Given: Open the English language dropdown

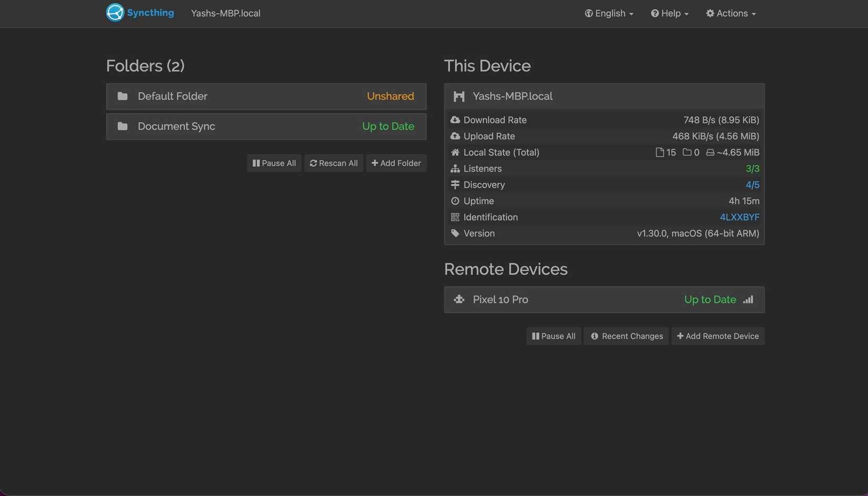Looking at the screenshot, I should (x=609, y=13).
